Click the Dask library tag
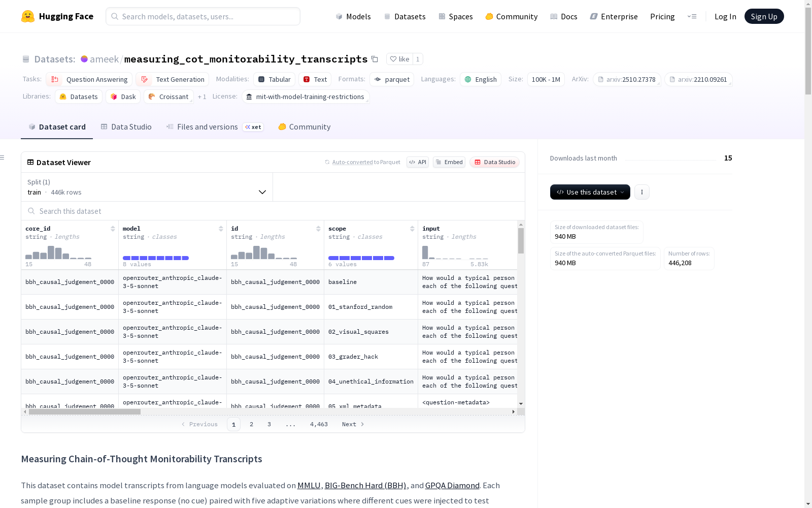Image resolution: width=812 pixels, height=508 pixels. 123,97
